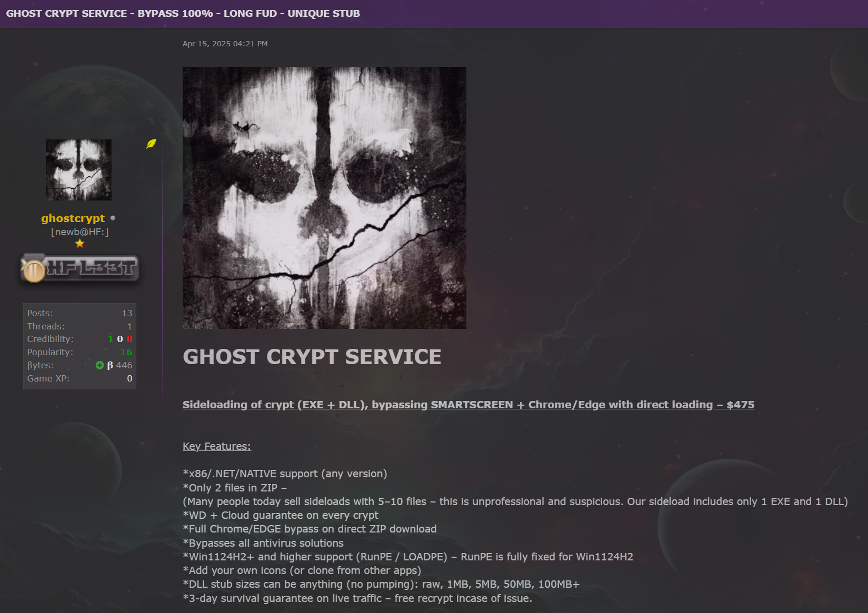868x613 pixels.
Task: Click the underlined Key Features heading
Action: pos(216,446)
